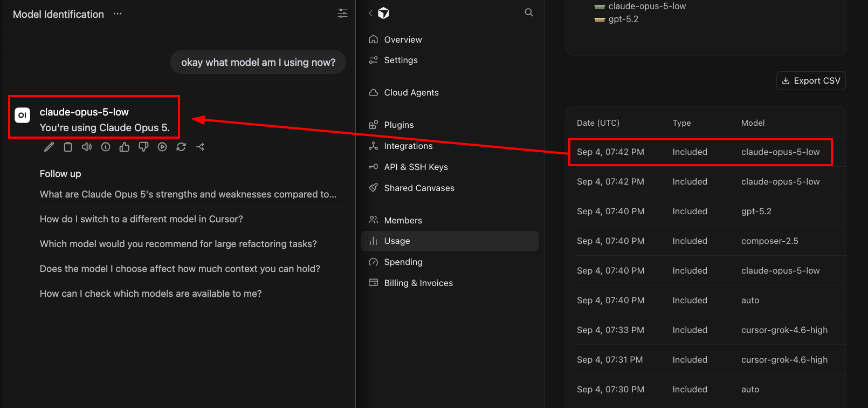Select the Usage sidebar item
Image resolution: width=868 pixels, height=408 pixels.
point(450,241)
